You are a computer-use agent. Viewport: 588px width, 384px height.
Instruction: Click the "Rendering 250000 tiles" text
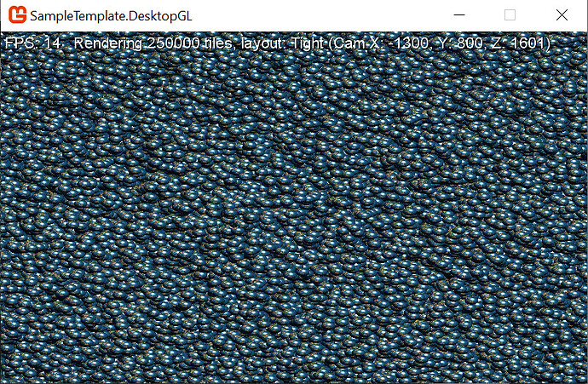154,43
